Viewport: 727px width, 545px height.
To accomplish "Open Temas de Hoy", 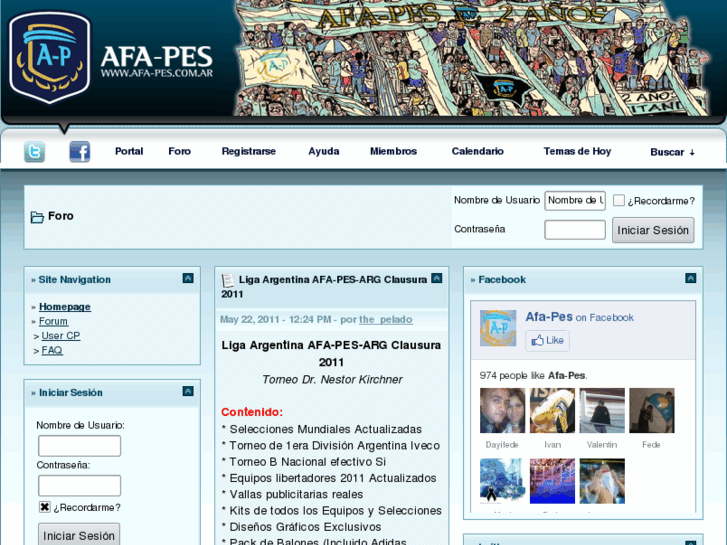I will (577, 151).
